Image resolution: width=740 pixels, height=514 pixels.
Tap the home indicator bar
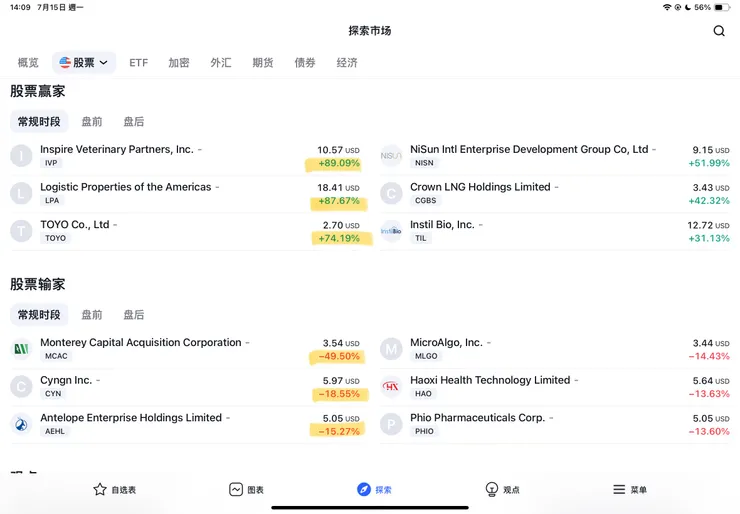pyautogui.click(x=370, y=508)
